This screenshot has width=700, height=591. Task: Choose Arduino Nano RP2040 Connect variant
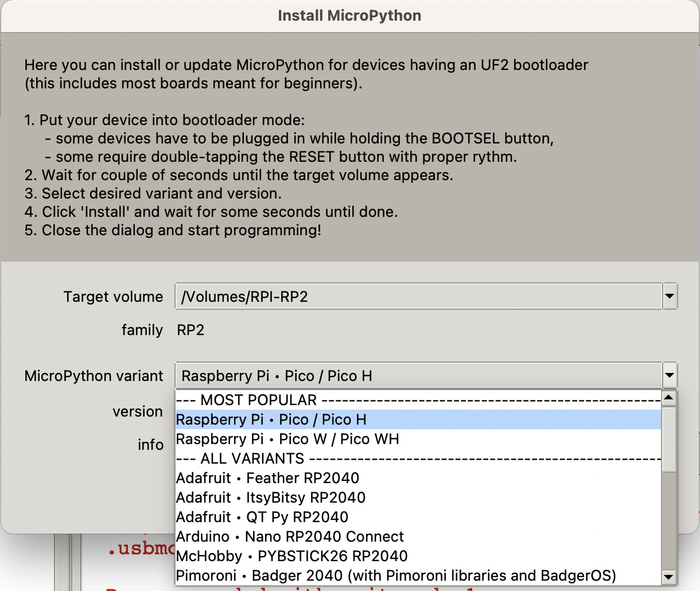(x=418, y=536)
